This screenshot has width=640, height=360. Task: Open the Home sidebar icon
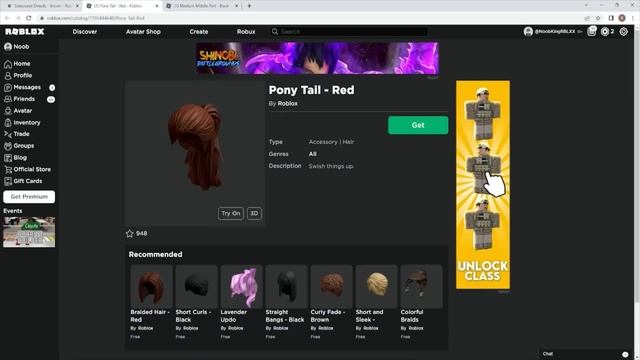[8, 64]
